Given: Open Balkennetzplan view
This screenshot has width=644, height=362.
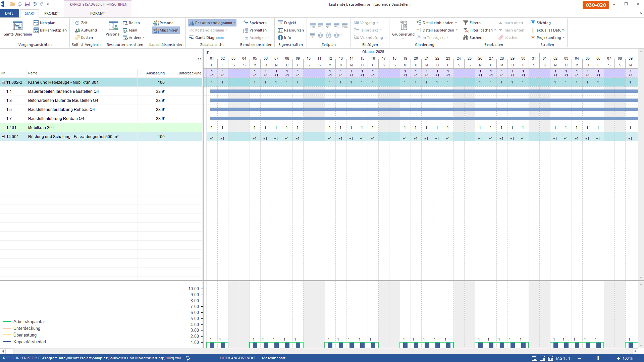Looking at the screenshot, I should pos(50,30).
